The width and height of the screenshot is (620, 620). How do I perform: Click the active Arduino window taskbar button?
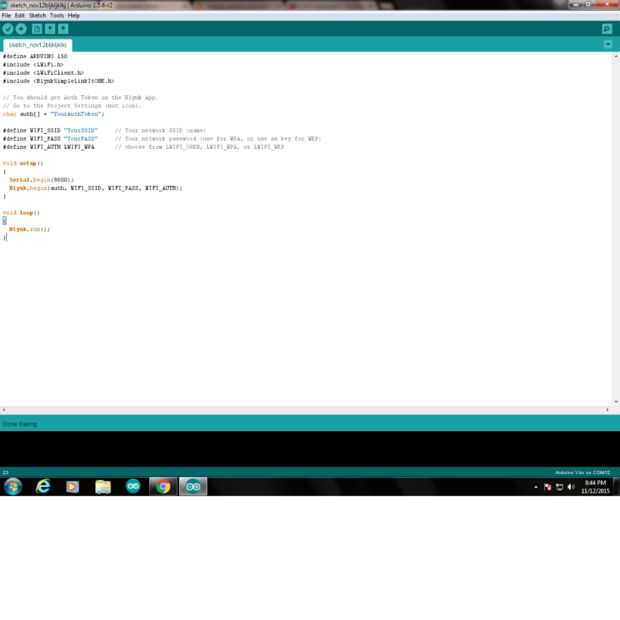[193, 487]
